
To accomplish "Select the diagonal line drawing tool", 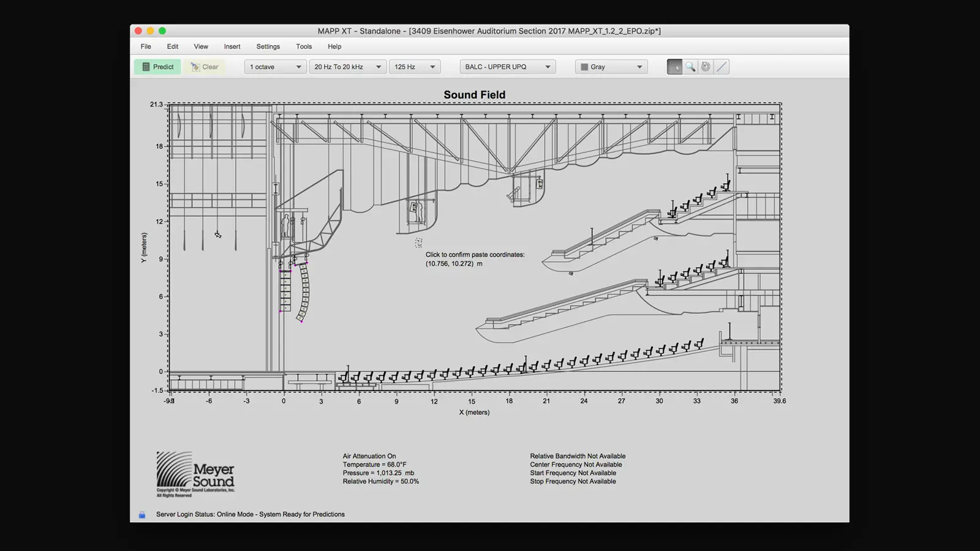I will (722, 67).
